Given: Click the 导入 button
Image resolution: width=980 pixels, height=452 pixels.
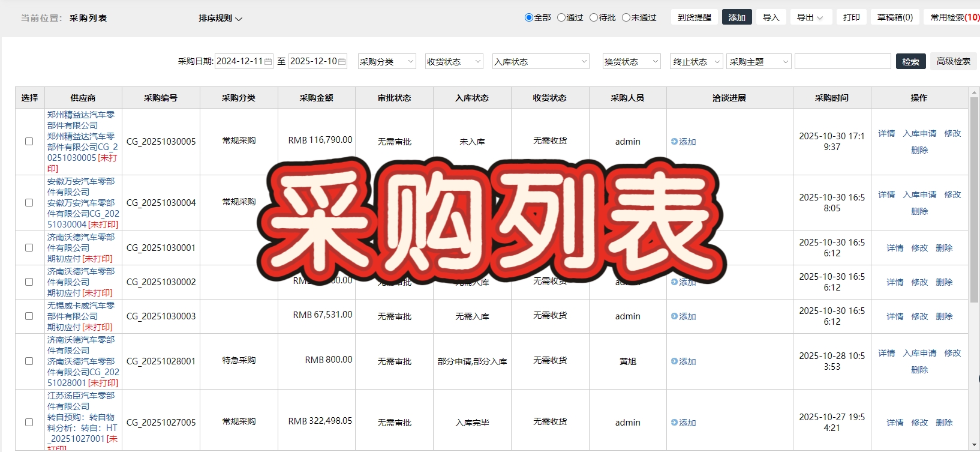Looking at the screenshot, I should (771, 17).
